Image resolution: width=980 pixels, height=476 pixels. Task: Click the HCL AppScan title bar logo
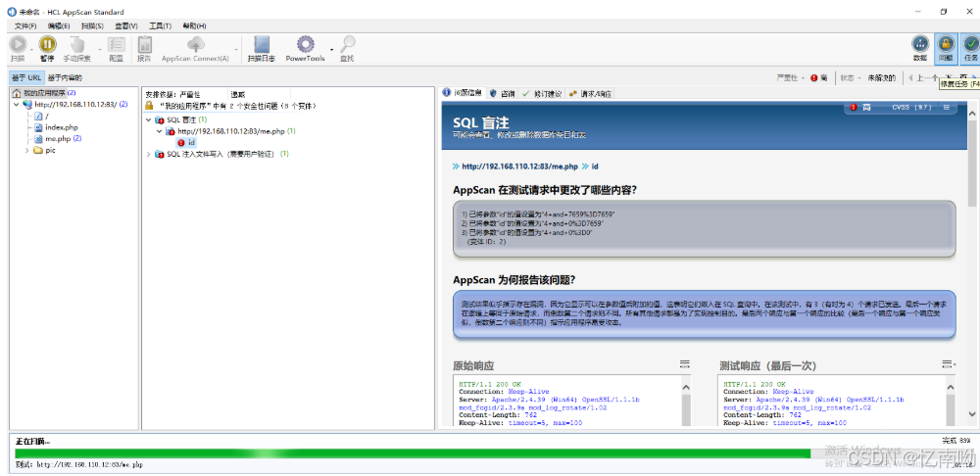pos(11,12)
